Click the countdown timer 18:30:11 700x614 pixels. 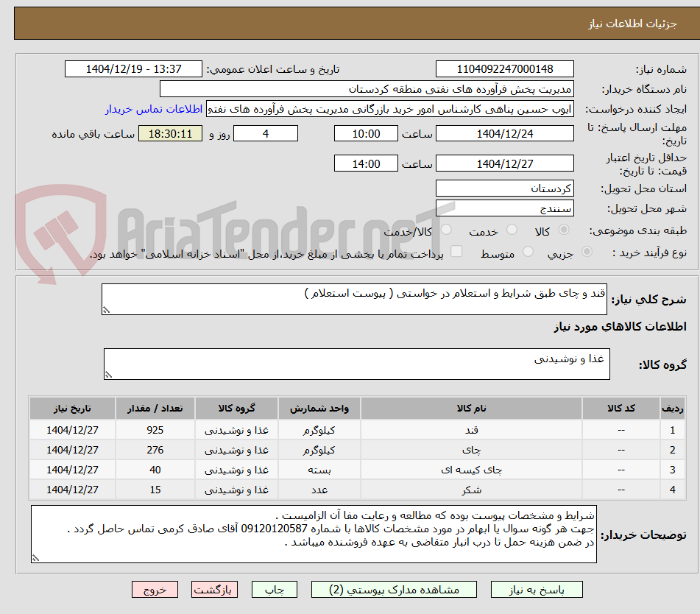coord(170,133)
